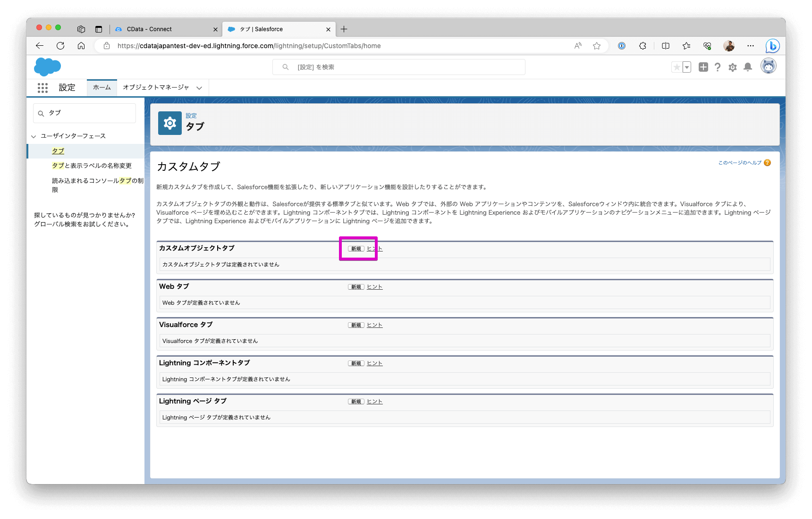The width and height of the screenshot is (812, 519).
Task: Click the Setup gear icon beside タブ heading
Action: [170, 123]
